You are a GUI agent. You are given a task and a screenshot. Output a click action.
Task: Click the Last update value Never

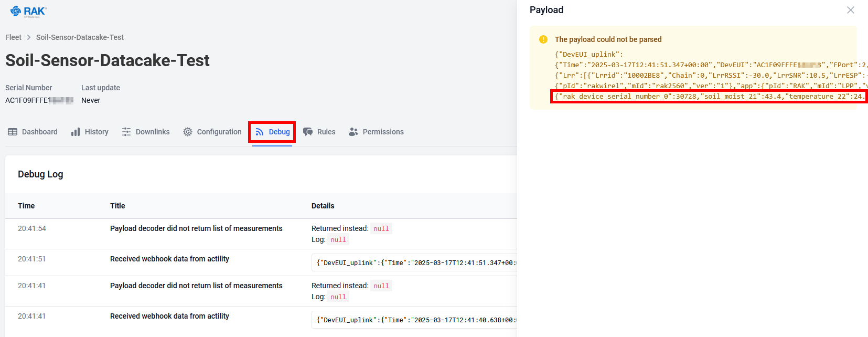(x=91, y=100)
